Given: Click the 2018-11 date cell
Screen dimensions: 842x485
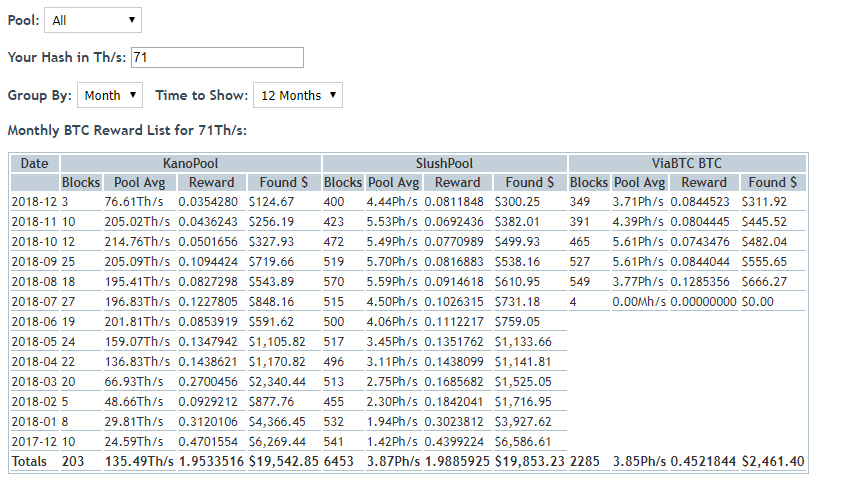Looking at the screenshot, I should click(x=34, y=222).
